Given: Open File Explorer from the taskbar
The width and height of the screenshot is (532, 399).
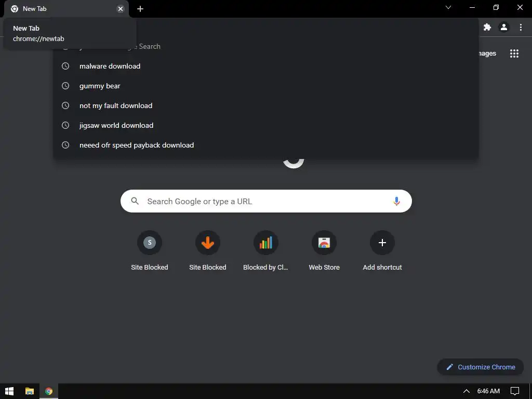Looking at the screenshot, I should click(30, 391).
